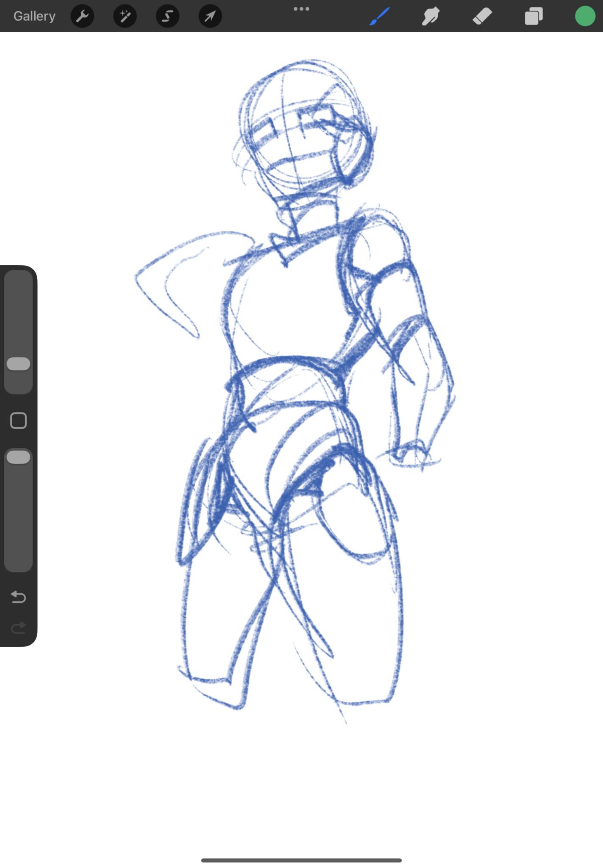The width and height of the screenshot is (603, 868).
Task: Click the brush size slider handle
Action: pyautogui.click(x=19, y=364)
